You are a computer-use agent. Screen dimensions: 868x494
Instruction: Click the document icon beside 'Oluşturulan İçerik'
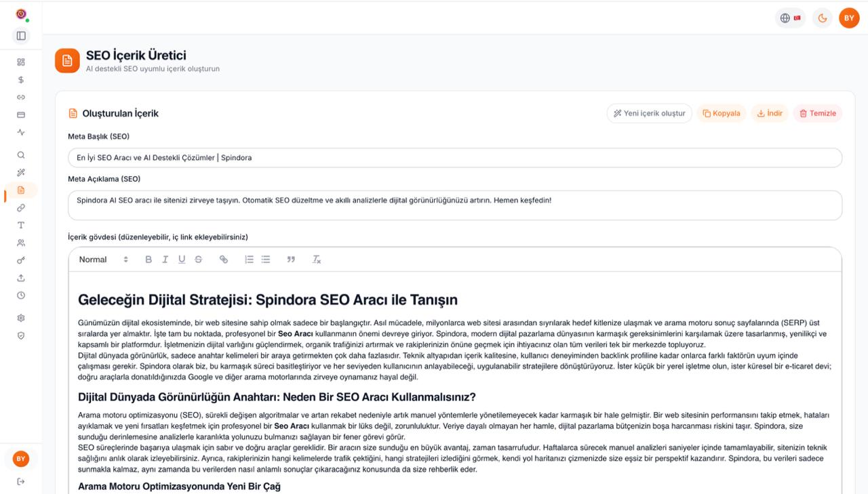click(x=73, y=113)
